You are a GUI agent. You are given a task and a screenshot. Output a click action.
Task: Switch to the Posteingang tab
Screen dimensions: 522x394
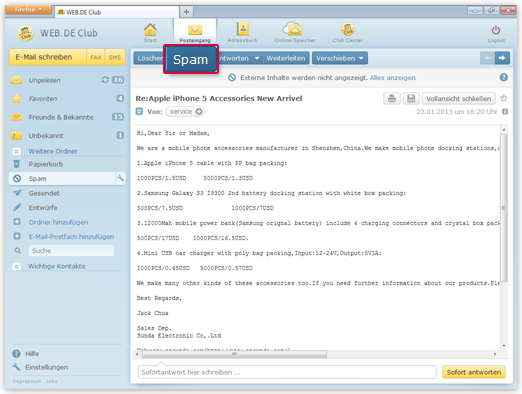tap(195, 32)
